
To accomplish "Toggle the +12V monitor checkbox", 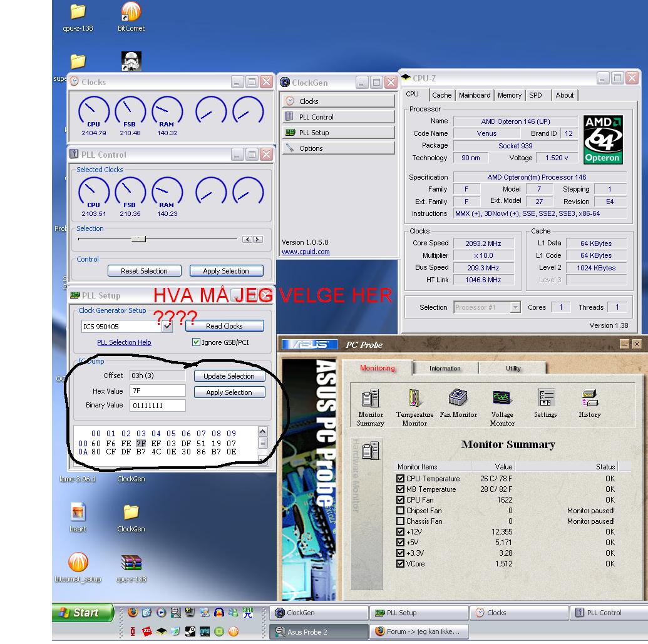I will 400,531.
